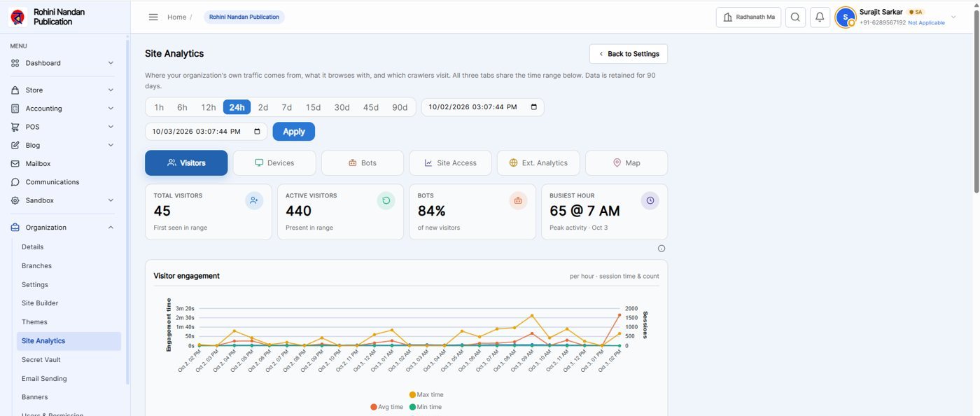Image resolution: width=980 pixels, height=416 pixels.
Task: Collapse the Organization menu chevron
Action: pos(111,228)
